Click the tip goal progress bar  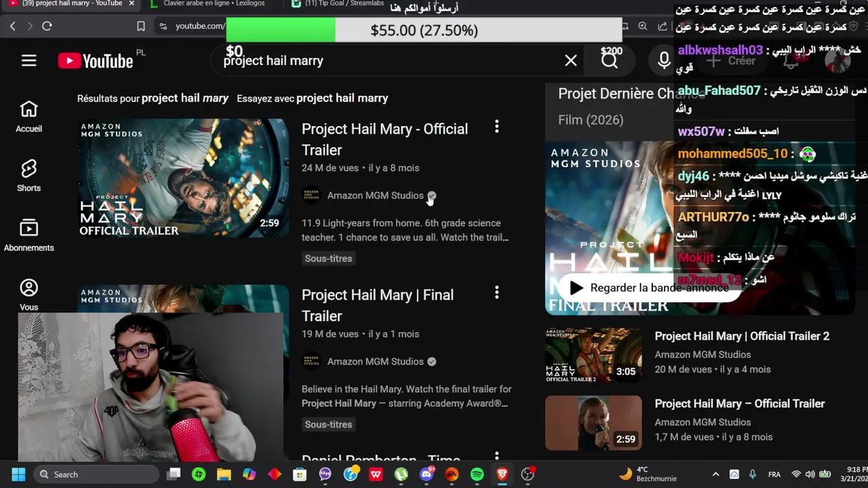[424, 30]
